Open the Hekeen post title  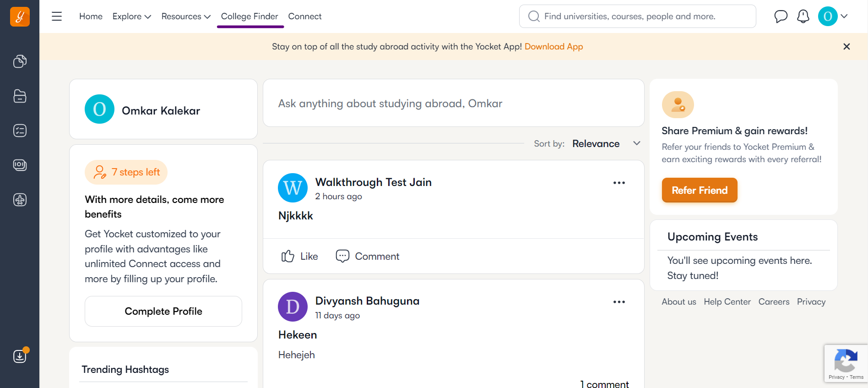pyautogui.click(x=298, y=335)
